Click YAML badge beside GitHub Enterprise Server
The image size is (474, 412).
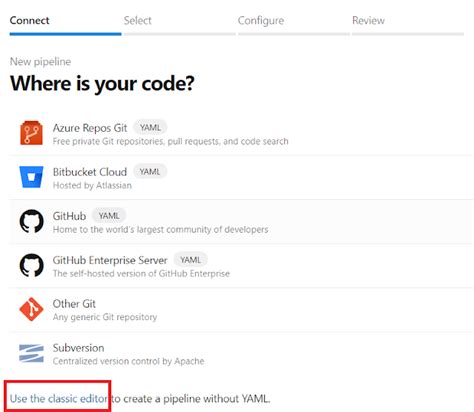pyautogui.click(x=191, y=260)
